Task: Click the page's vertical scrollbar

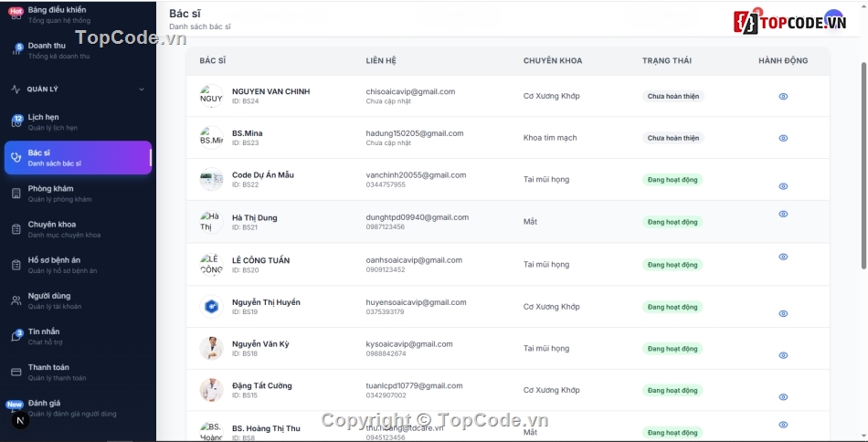Action: coord(863,164)
